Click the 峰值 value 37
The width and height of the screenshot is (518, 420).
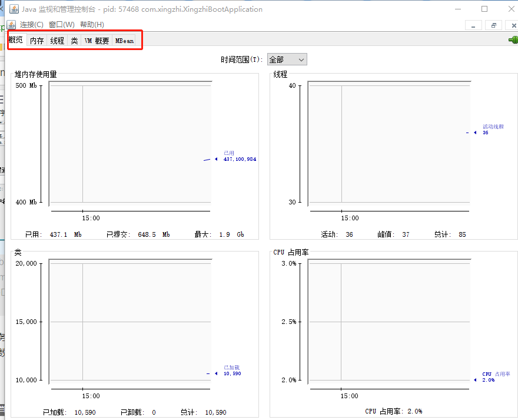(406, 234)
